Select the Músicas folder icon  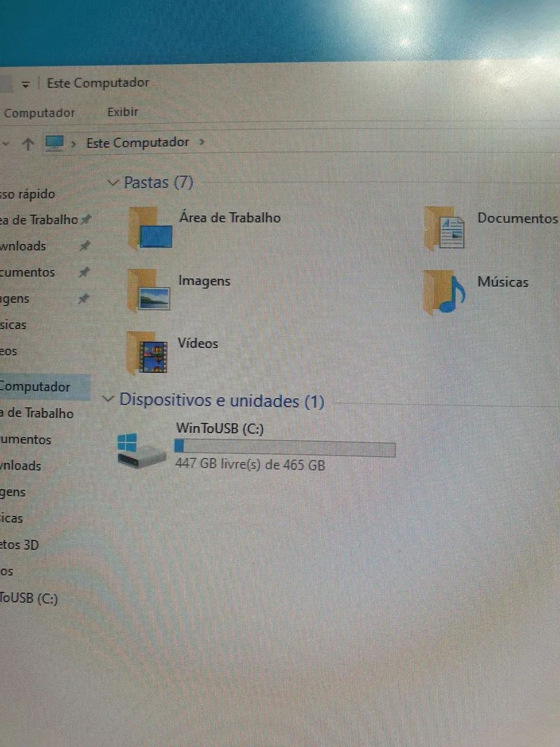[444, 292]
